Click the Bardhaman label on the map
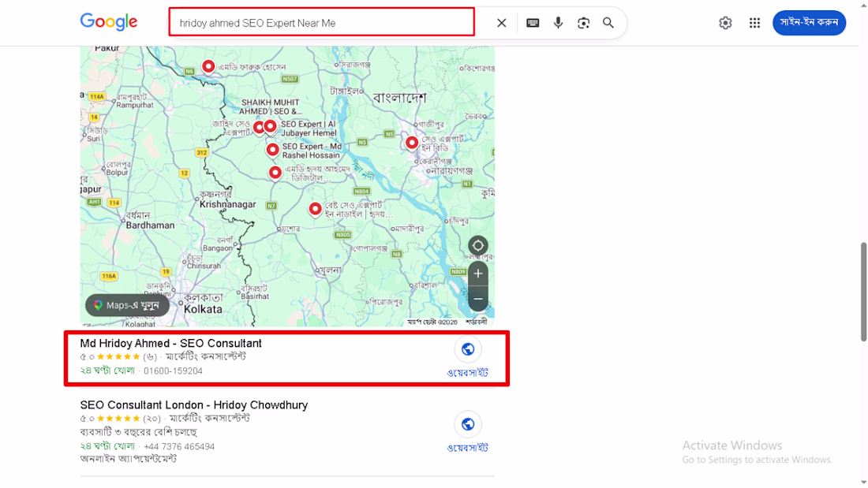868x488 pixels. coord(150,225)
